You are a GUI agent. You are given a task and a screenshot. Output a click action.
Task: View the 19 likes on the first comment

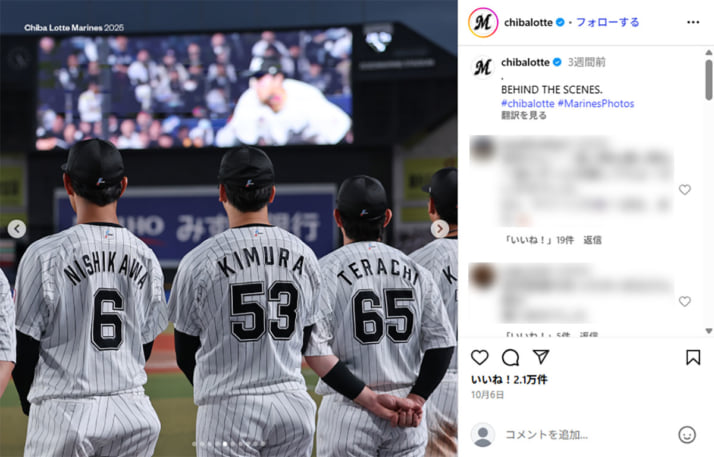[x=540, y=240]
